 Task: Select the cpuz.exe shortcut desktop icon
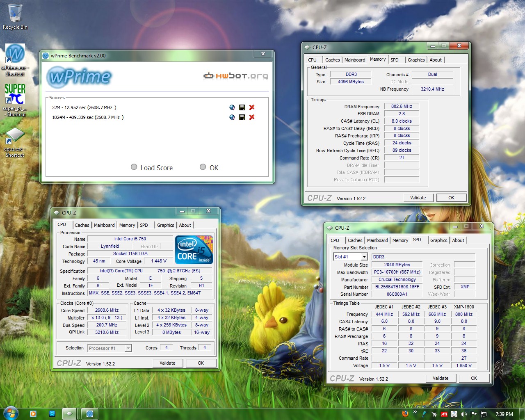[x=15, y=142]
